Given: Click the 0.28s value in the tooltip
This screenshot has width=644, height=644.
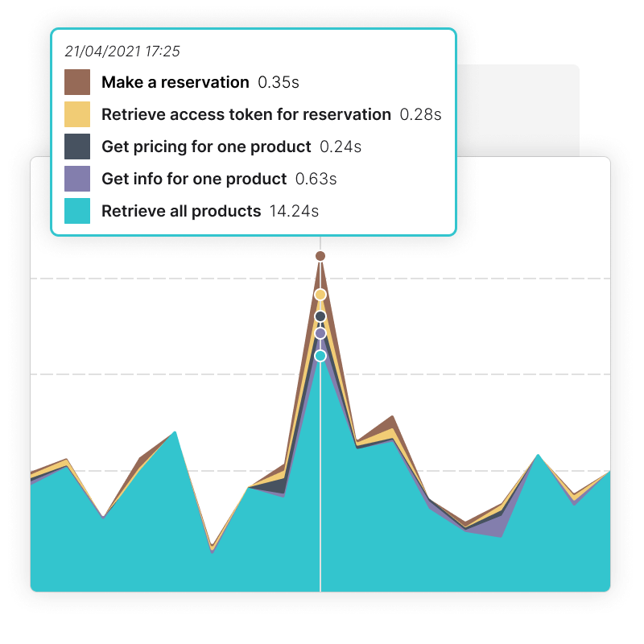Looking at the screenshot, I should tap(420, 114).
